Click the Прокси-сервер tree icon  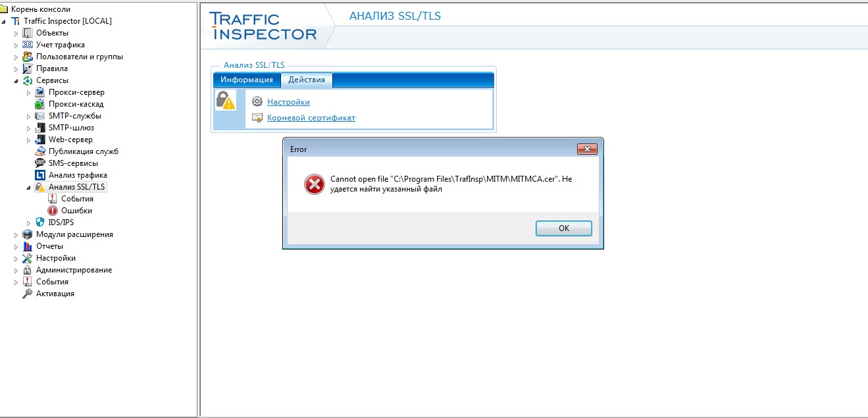(x=40, y=92)
